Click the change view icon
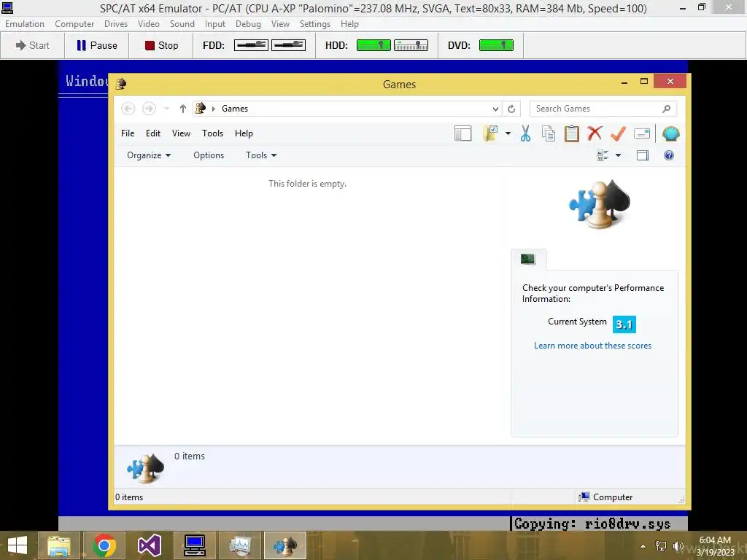The width and height of the screenshot is (747, 560). coord(603,155)
